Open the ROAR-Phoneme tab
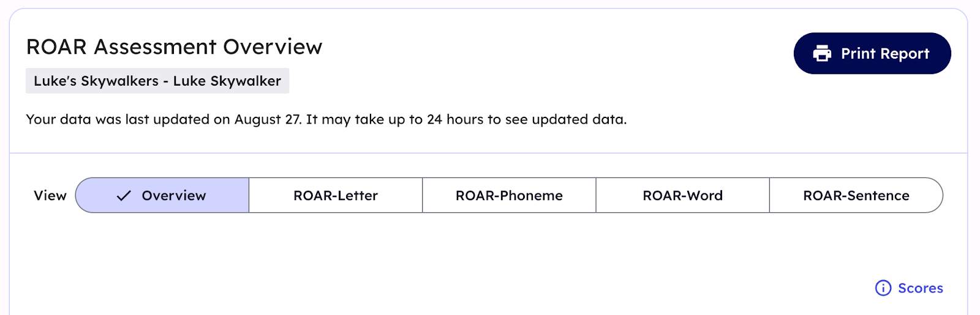The image size is (980, 315). click(509, 196)
